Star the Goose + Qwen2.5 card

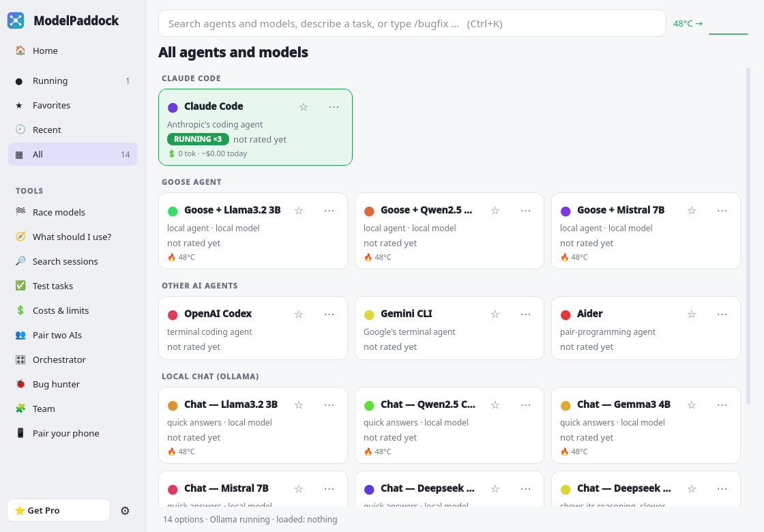[x=495, y=211]
